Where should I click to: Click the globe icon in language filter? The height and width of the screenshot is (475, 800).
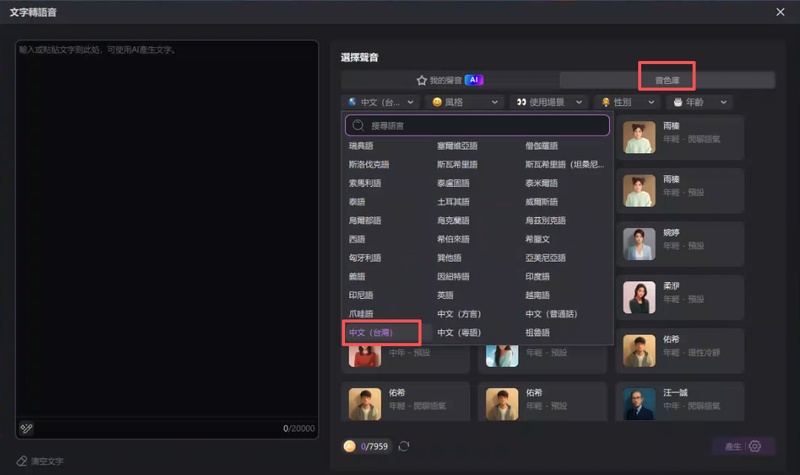[x=352, y=102]
